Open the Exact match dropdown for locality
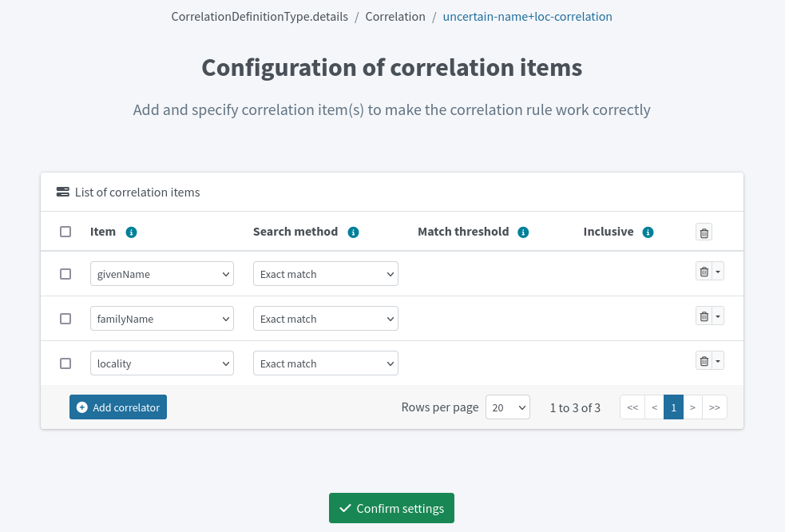Viewport: 785px width, 532px height. [x=325, y=363]
